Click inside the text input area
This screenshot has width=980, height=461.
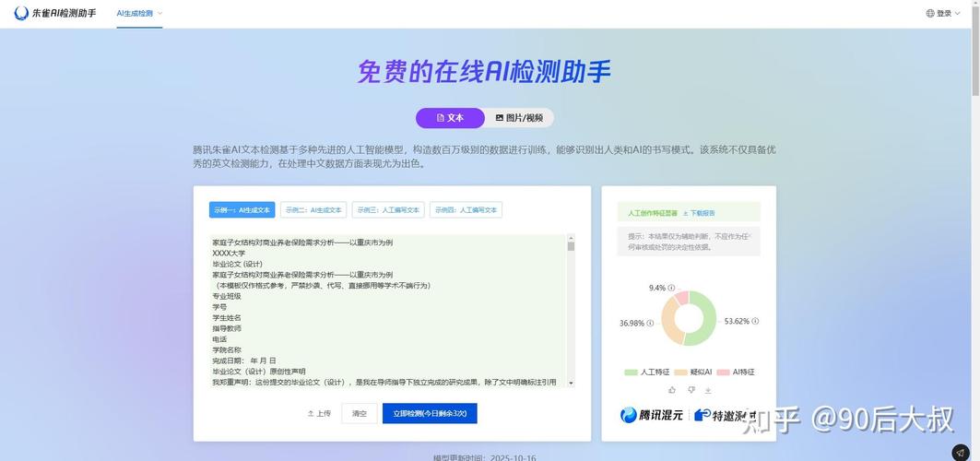tap(387, 311)
